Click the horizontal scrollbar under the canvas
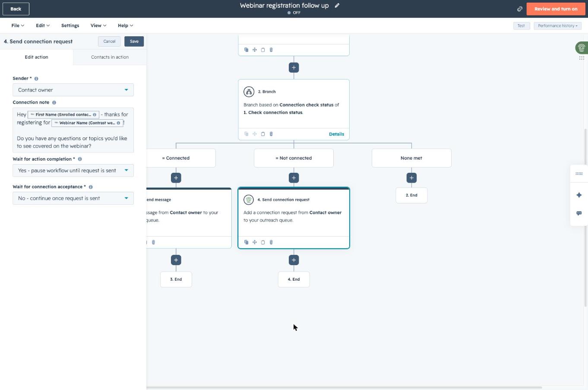This screenshot has width=588, height=390. [344, 387]
